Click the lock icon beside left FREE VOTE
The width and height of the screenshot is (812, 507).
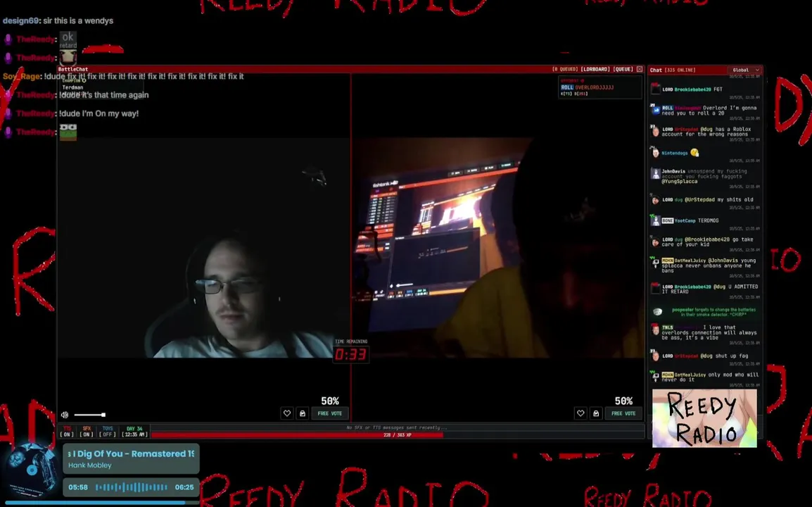[x=303, y=413]
